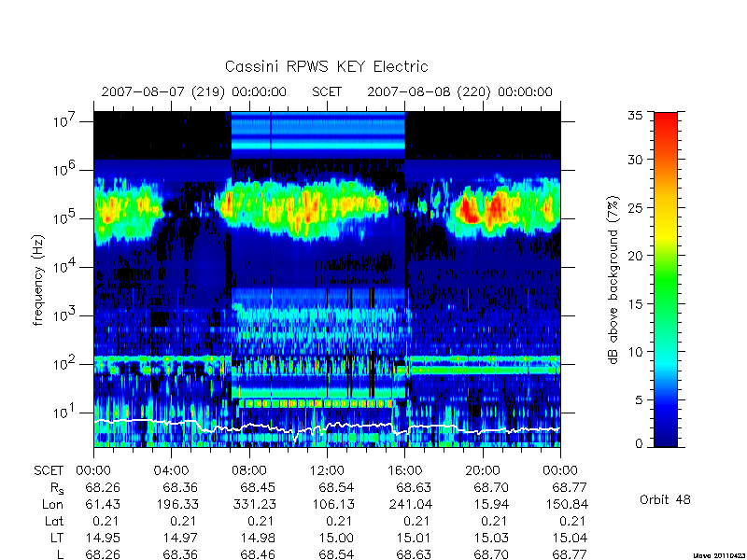747x560 pixels.
Task: Click the local time value "15.01"
Action: 414,539
